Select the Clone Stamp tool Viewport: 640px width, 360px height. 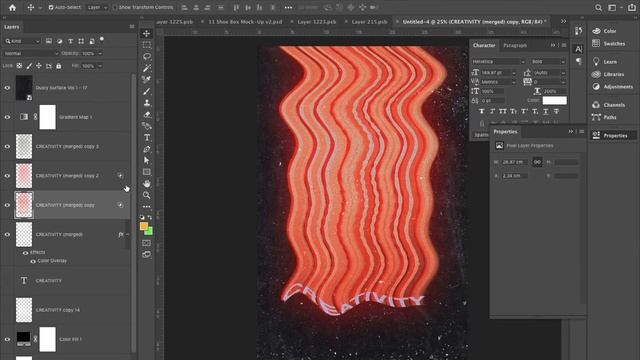(x=147, y=103)
